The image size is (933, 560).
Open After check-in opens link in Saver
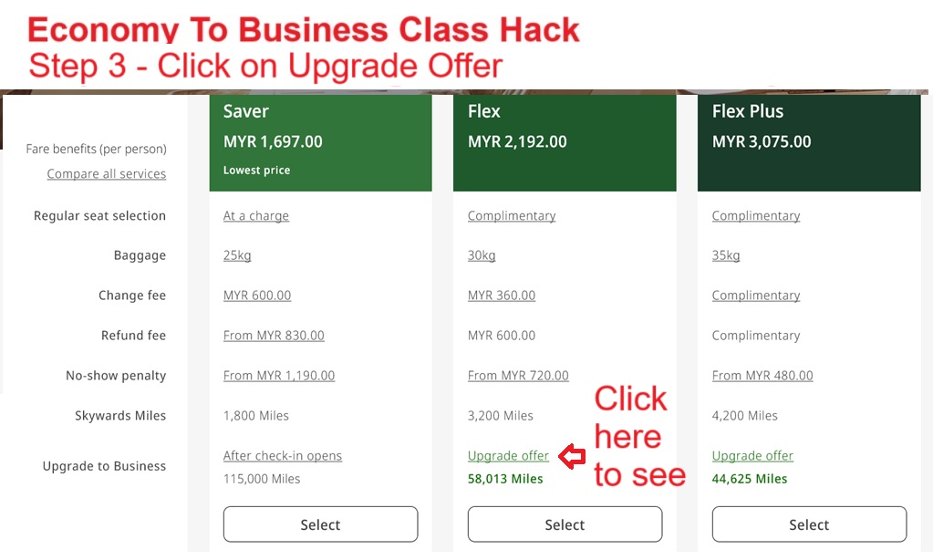coord(283,456)
